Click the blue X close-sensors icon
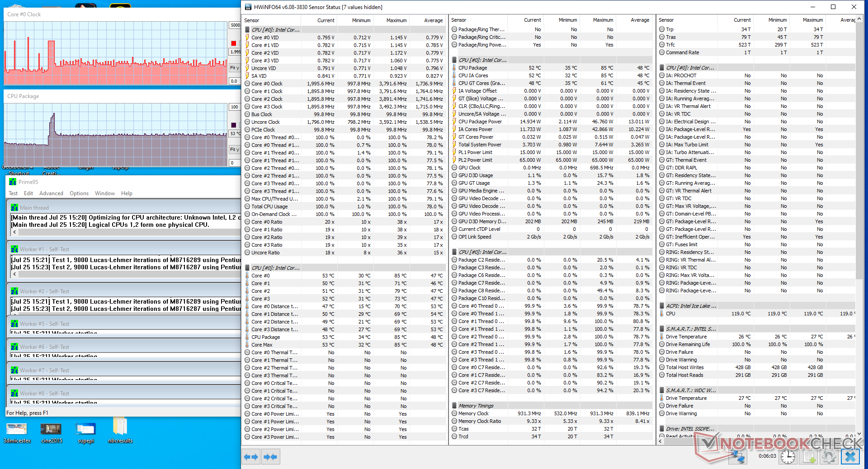Viewport: 868px width, 469px height. [x=850, y=457]
